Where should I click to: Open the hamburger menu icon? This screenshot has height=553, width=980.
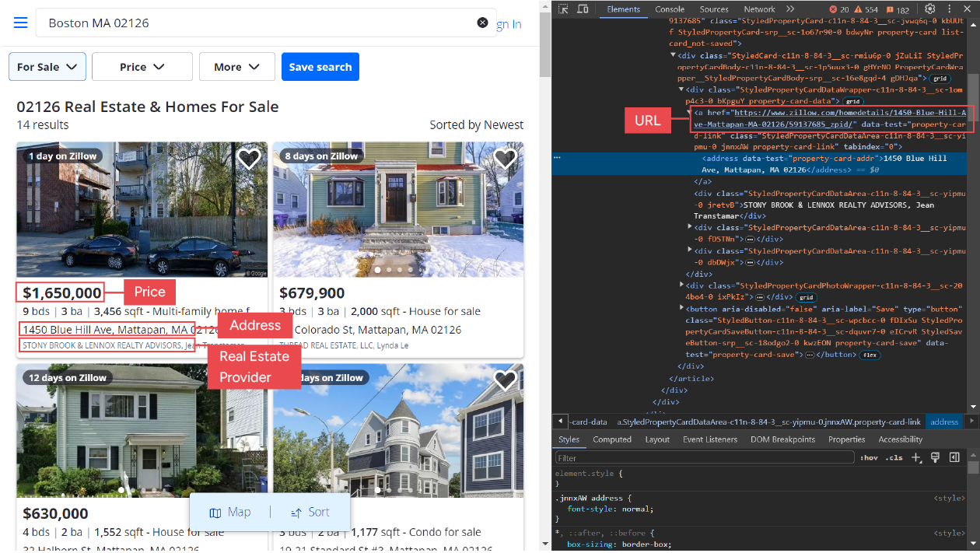pyautogui.click(x=21, y=23)
